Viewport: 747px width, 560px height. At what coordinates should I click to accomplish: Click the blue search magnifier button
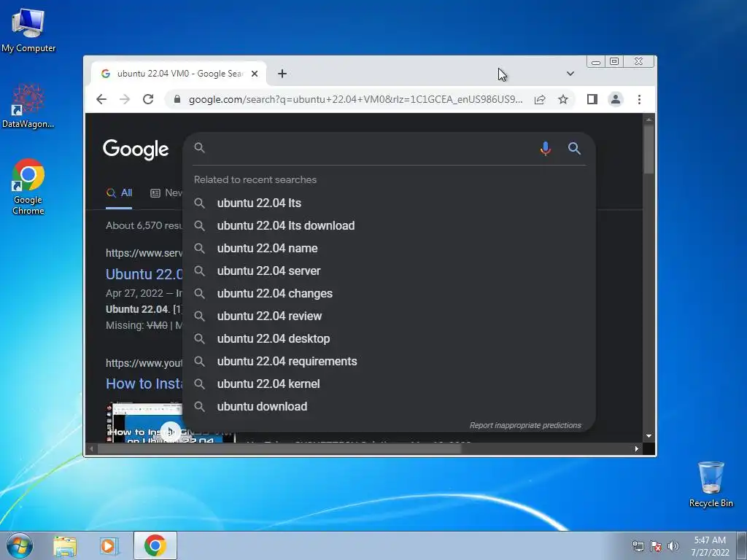574,149
